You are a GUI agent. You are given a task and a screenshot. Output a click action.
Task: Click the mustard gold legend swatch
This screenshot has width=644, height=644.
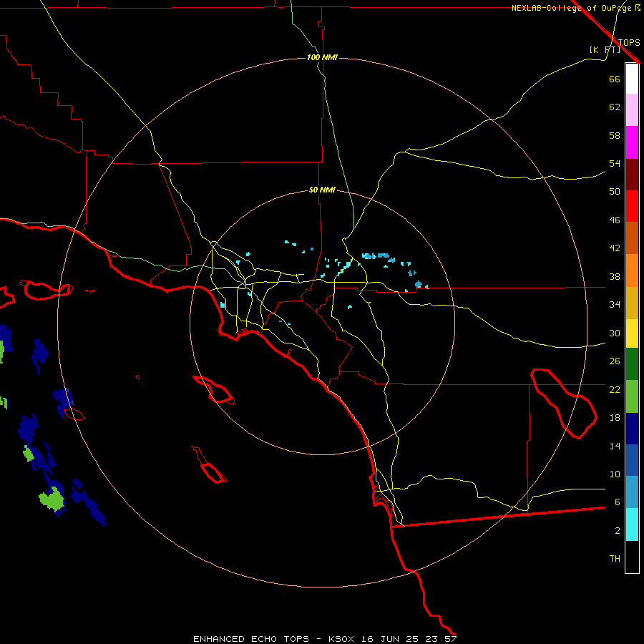(632, 303)
